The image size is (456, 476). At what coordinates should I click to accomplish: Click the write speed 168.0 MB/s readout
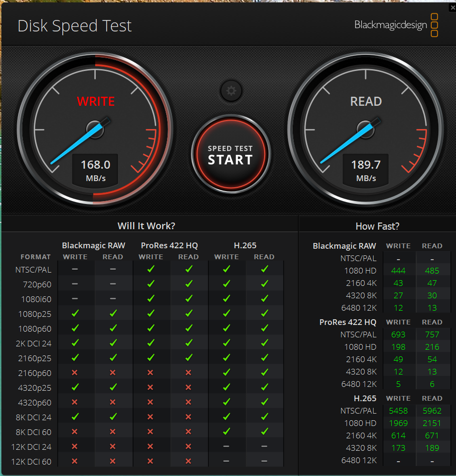(95, 170)
